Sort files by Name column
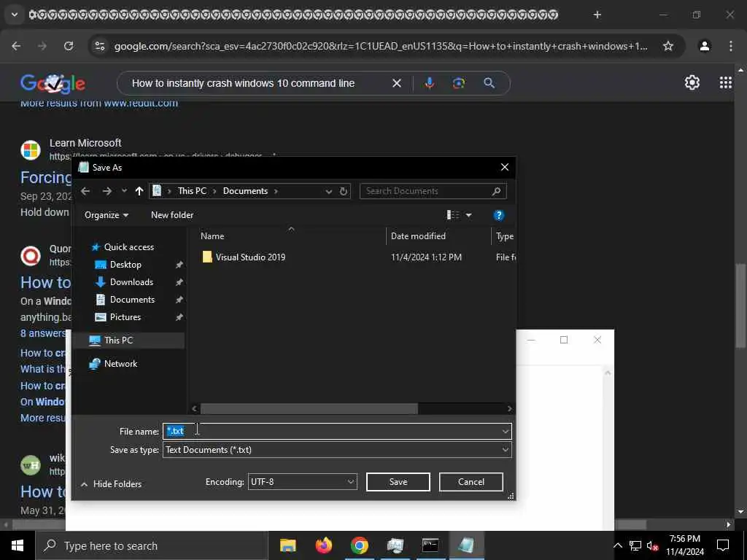Image resolution: width=747 pixels, height=560 pixels. 212,236
